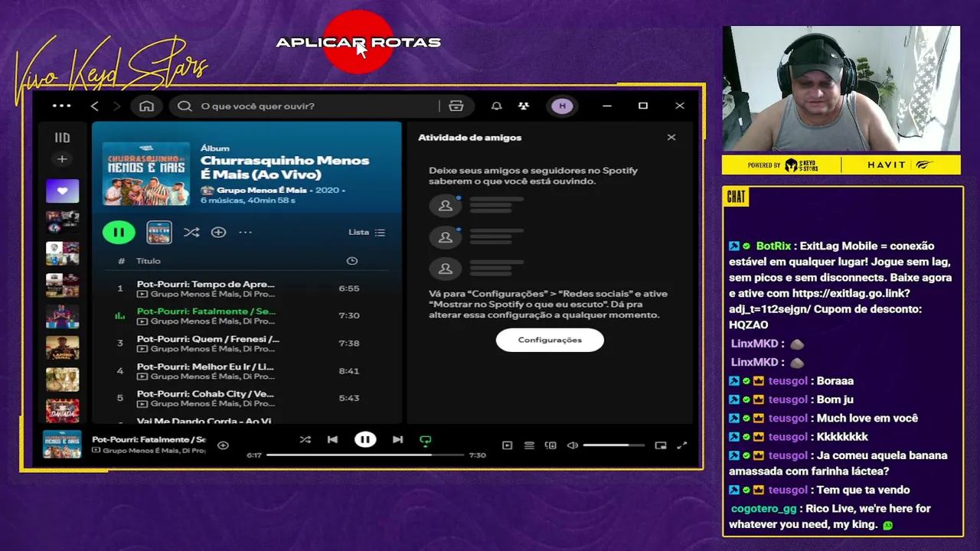Viewport: 980px width, 551px height.
Task: Toggle shuffle in the player bar
Action: tap(305, 439)
